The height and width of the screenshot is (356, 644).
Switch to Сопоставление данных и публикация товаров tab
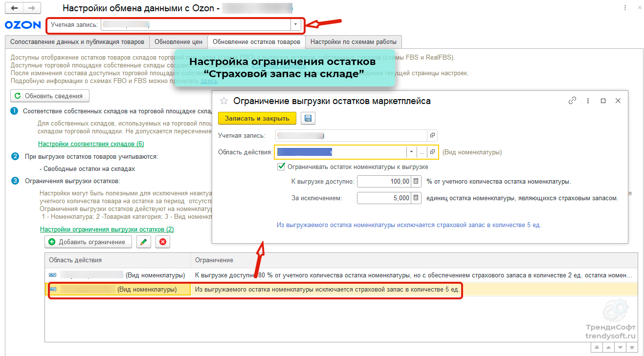77,42
